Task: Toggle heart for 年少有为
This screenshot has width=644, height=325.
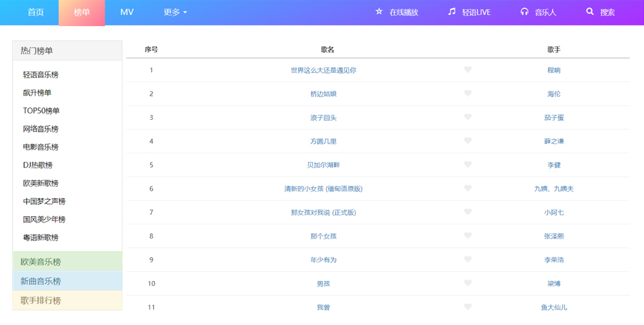Action: point(468,260)
